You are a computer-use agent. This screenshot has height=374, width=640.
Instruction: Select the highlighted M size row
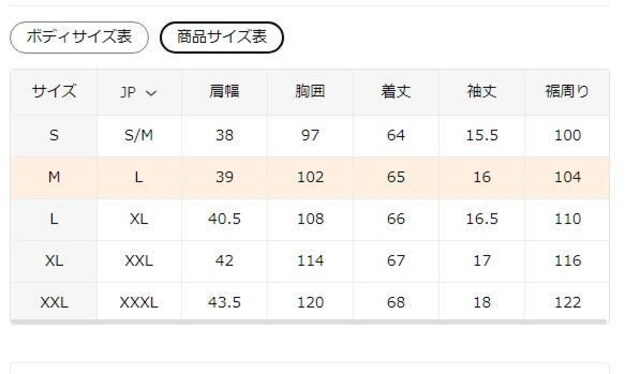coord(310,177)
